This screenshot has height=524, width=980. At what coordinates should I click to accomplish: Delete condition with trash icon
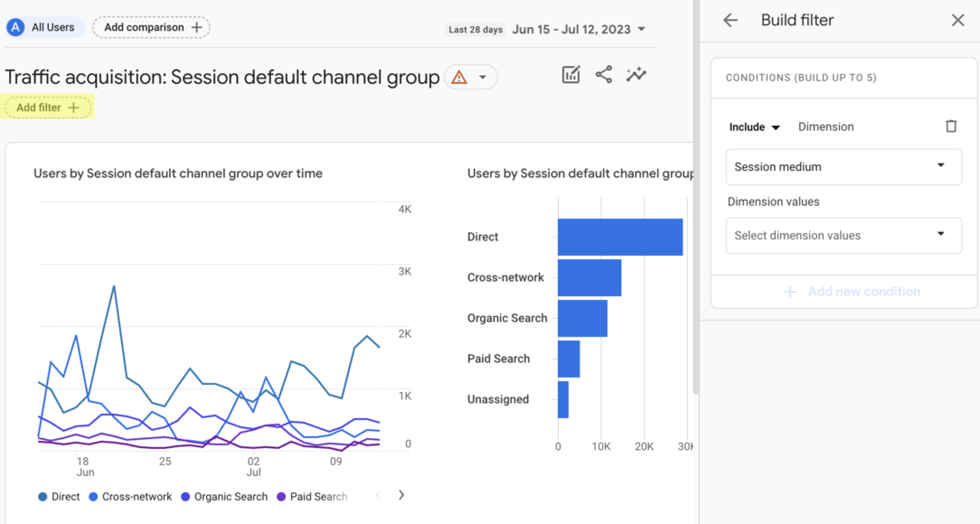click(951, 126)
